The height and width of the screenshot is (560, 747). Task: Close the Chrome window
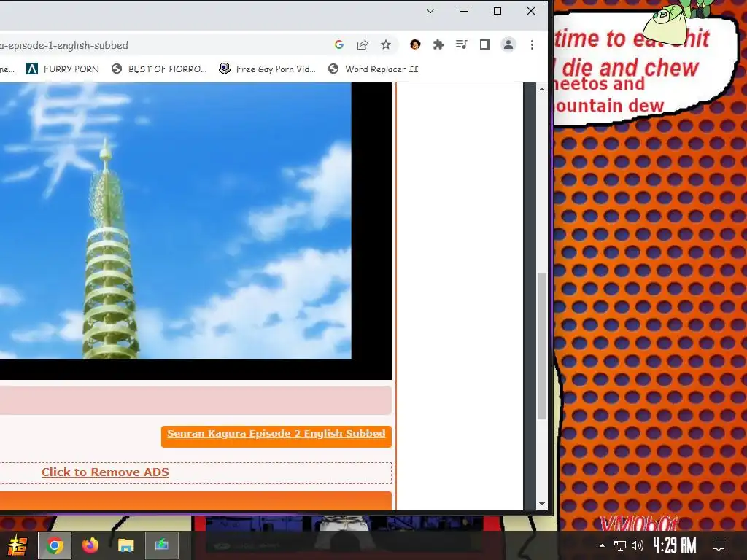pos(531,11)
